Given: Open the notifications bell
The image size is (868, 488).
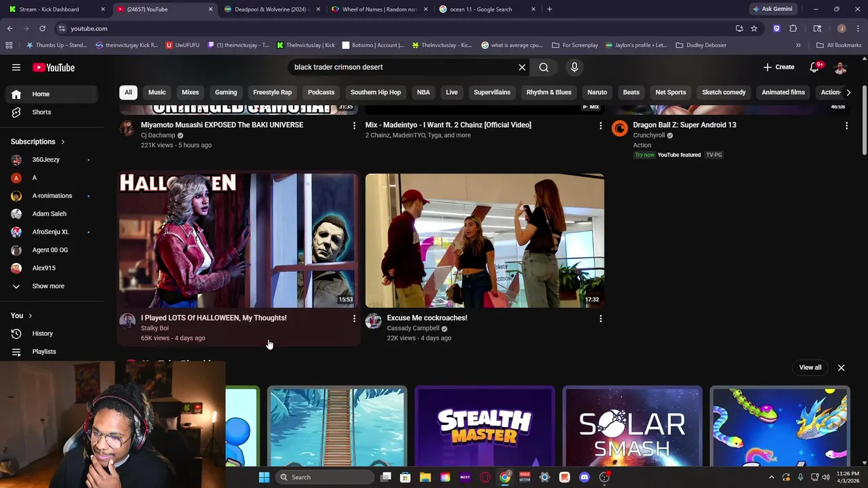Looking at the screenshot, I should point(815,67).
